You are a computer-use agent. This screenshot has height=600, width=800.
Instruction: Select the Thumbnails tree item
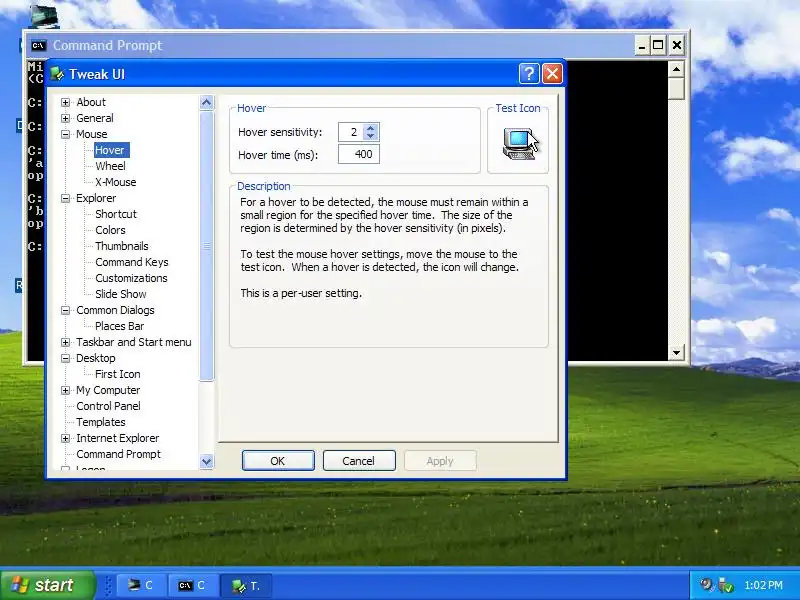121,246
